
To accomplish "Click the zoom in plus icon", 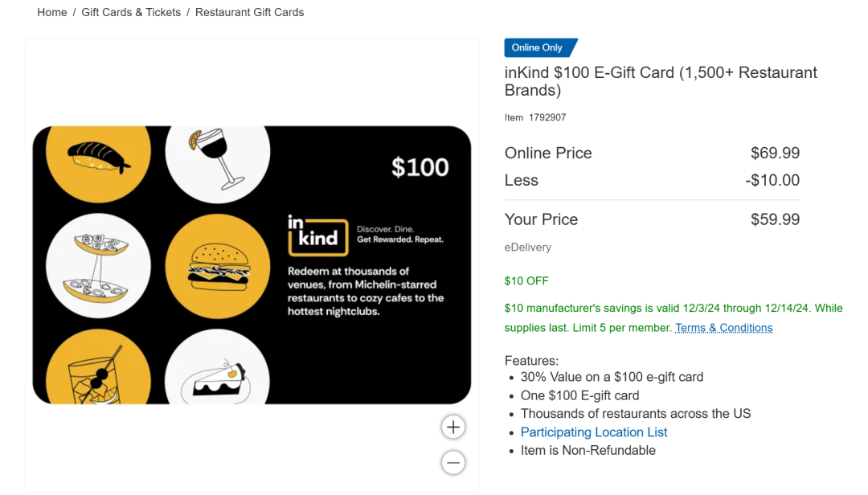I will pos(452,427).
